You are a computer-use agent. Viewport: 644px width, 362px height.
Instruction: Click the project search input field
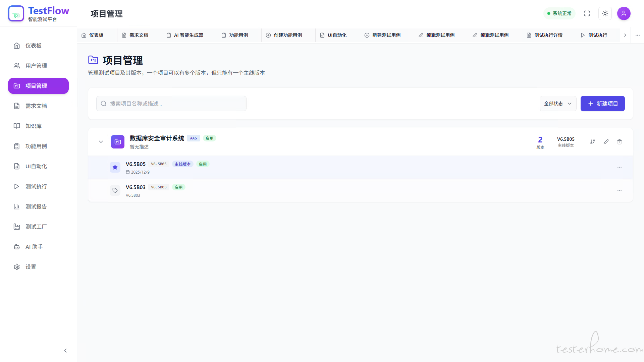click(x=171, y=104)
